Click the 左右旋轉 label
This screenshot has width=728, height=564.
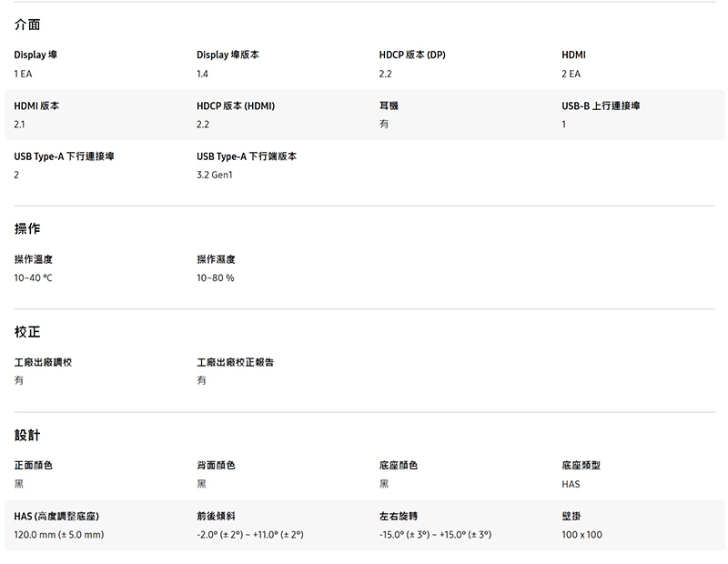click(399, 517)
